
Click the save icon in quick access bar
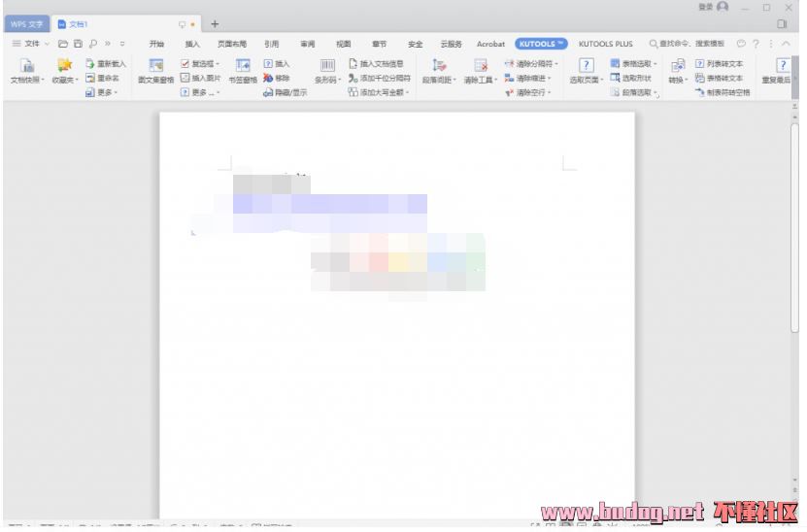[x=78, y=44]
